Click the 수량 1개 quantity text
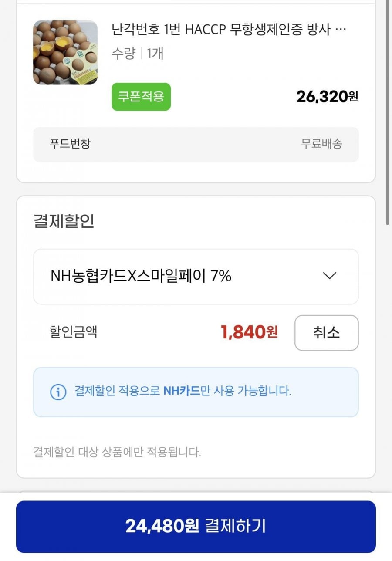This screenshot has height=561, width=392. pyautogui.click(x=138, y=54)
